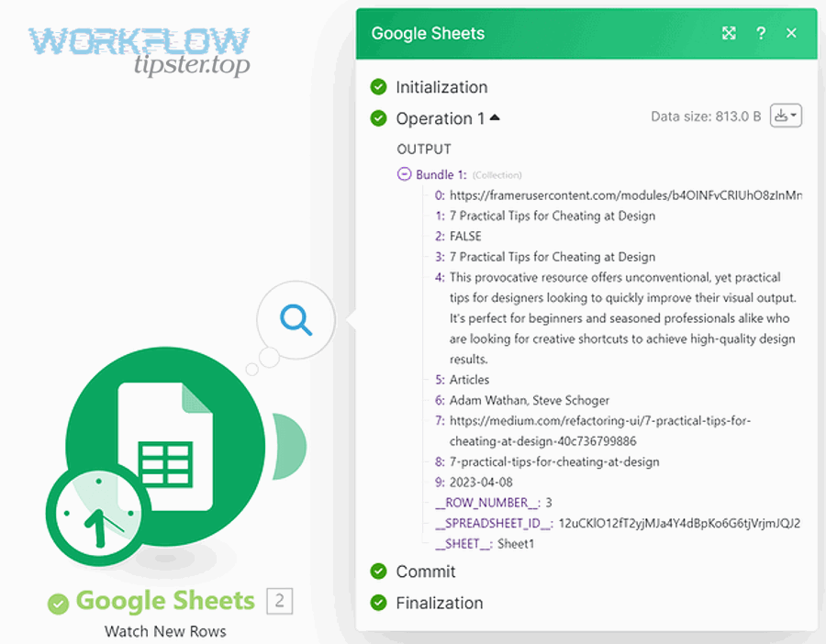This screenshot has height=644, width=826.
Task: Collapse Operation 1 with its chevron
Action: [495, 117]
